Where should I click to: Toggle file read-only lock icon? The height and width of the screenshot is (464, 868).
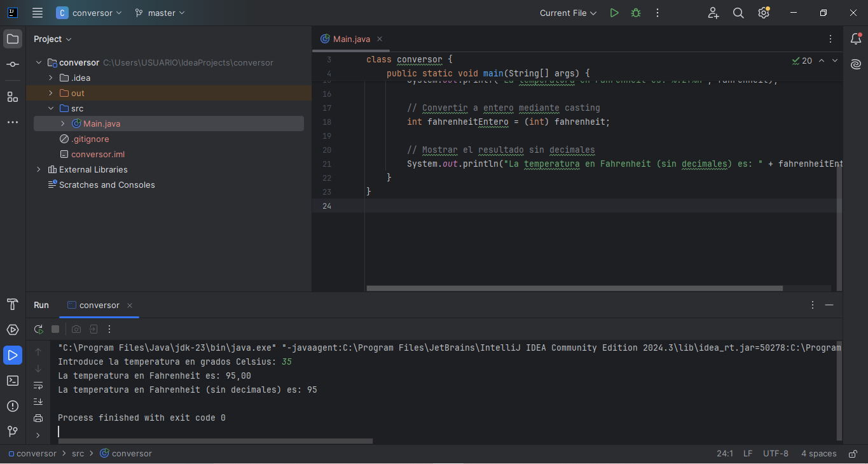click(x=851, y=454)
